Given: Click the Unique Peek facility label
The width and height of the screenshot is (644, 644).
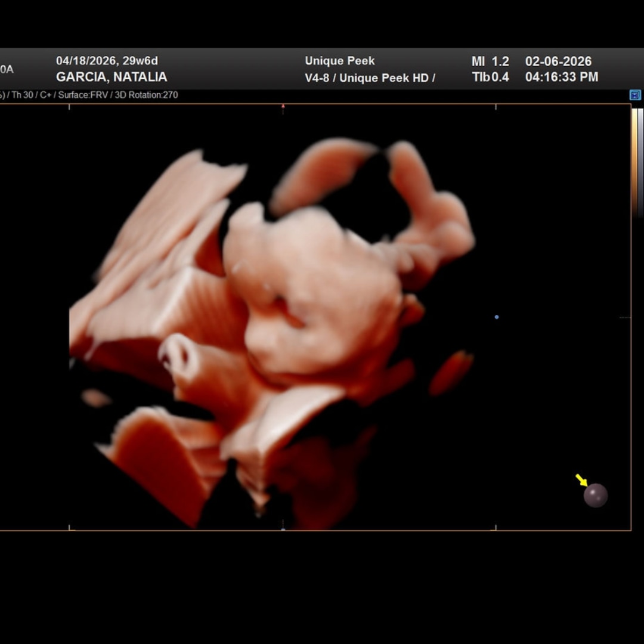Looking at the screenshot, I should click(x=340, y=61).
